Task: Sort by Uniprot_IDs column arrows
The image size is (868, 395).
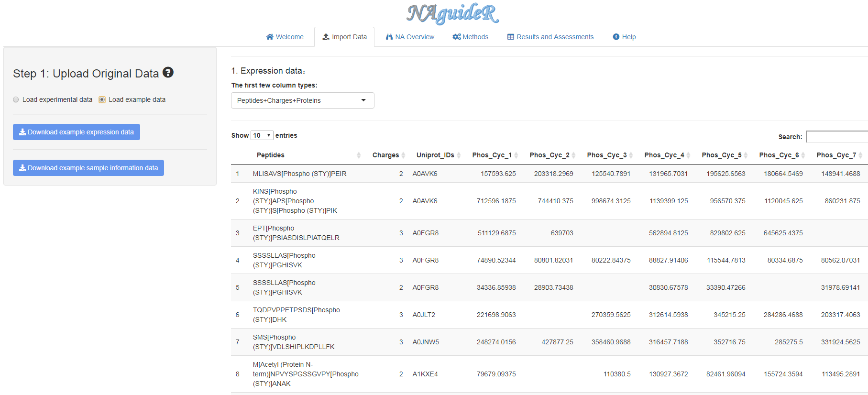Action: tap(459, 155)
